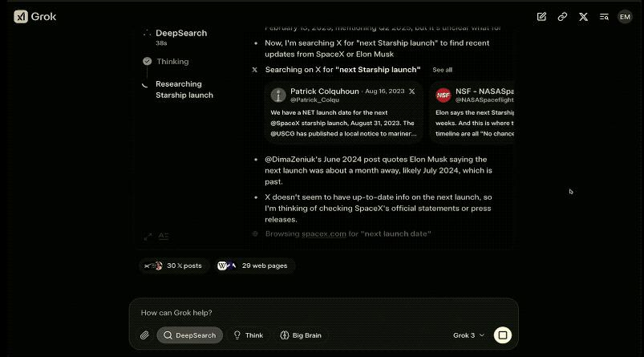Open the X logo in the header
This screenshot has width=644, height=357.
(583, 16)
